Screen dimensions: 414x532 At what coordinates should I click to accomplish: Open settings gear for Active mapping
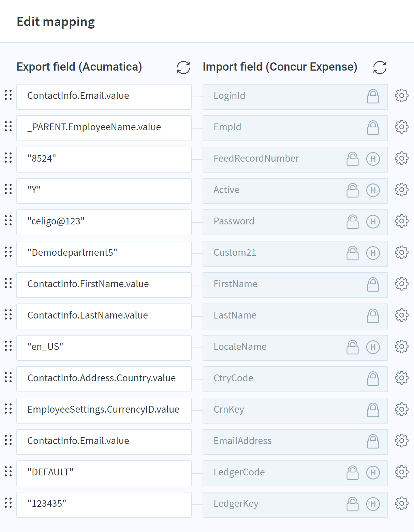pyautogui.click(x=402, y=190)
